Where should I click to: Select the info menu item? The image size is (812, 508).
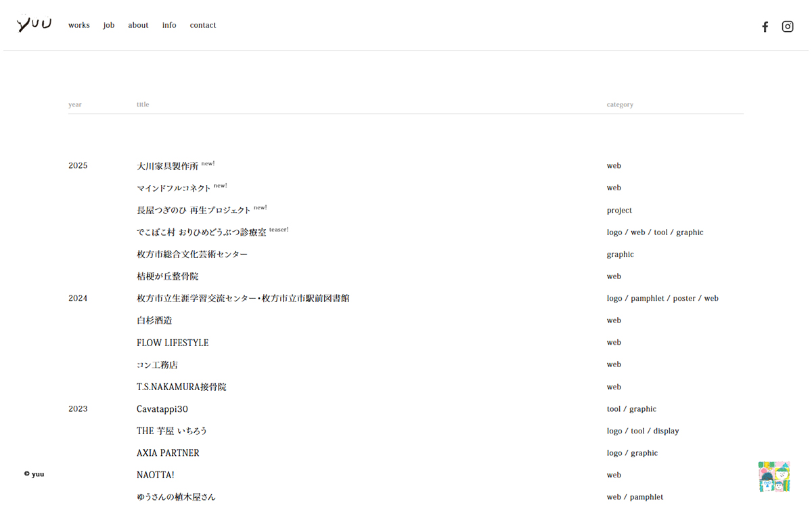tap(169, 25)
